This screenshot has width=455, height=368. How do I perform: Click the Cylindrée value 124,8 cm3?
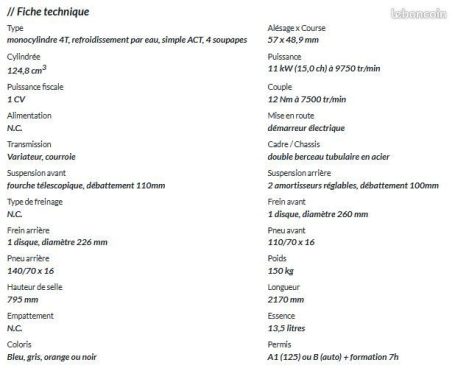click(x=27, y=70)
